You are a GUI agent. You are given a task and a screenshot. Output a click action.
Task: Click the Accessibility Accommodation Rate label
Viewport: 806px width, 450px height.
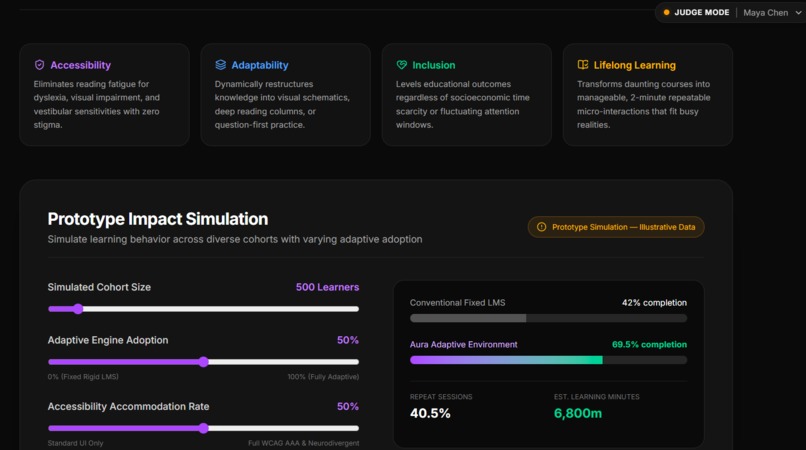(x=129, y=406)
